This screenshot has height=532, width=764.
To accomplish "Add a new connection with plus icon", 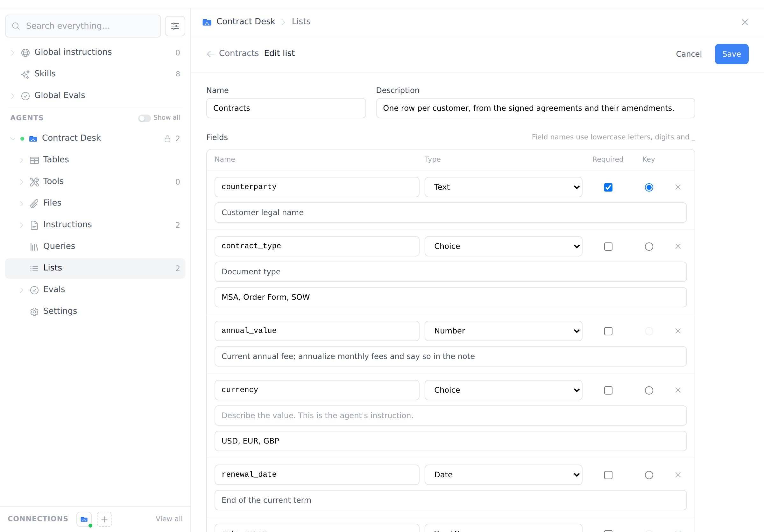I will point(104,519).
